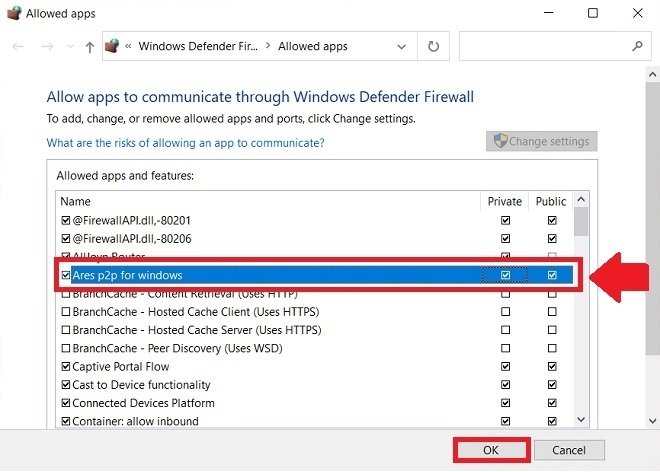Click the Change settings button
The image size is (660, 472).
click(541, 141)
